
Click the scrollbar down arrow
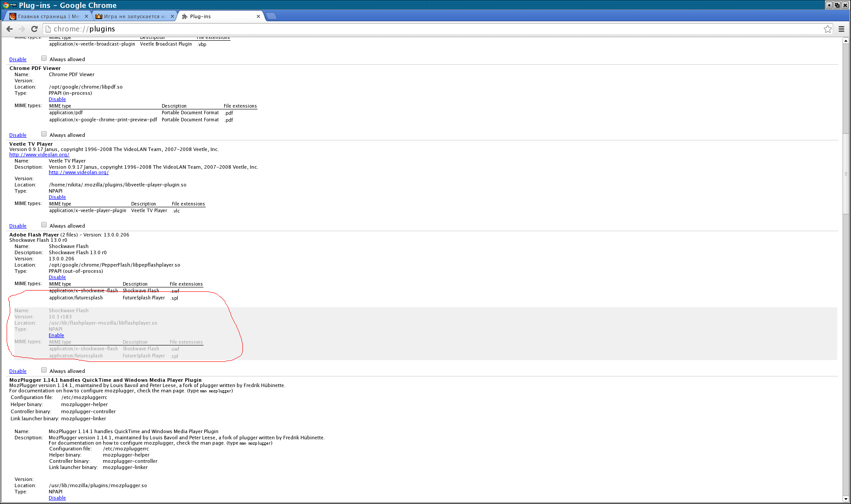(846, 499)
